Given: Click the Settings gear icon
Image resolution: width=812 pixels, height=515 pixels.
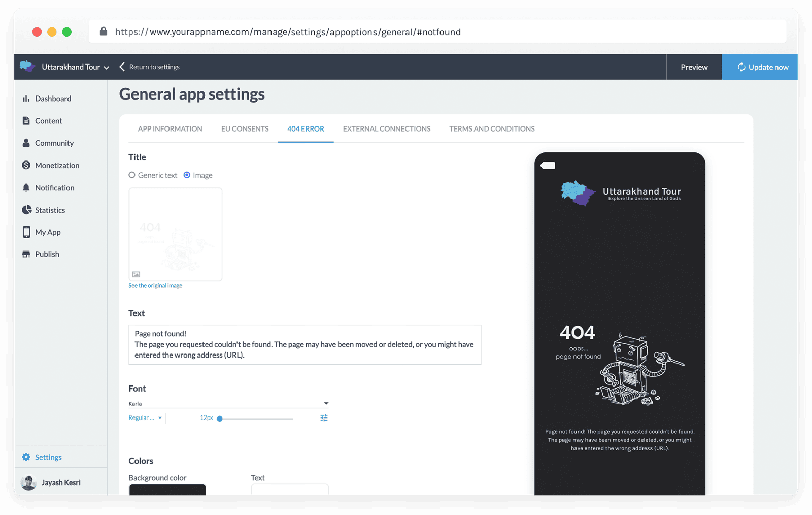Looking at the screenshot, I should 26,457.
